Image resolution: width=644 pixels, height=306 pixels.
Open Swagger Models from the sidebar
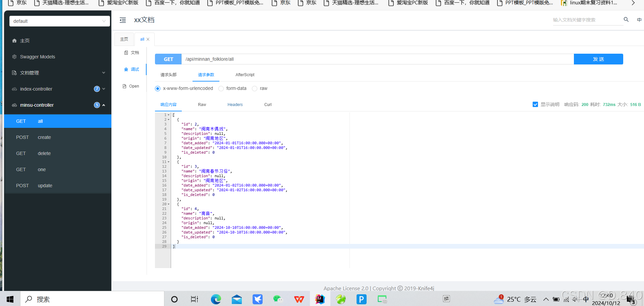(x=37, y=57)
